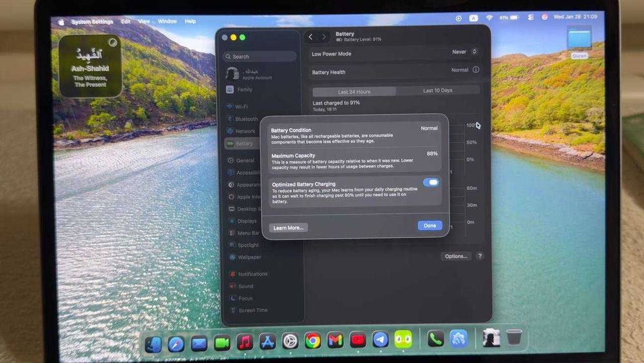Open the Window menu
This screenshot has width=644, height=363.
pyautogui.click(x=167, y=21)
